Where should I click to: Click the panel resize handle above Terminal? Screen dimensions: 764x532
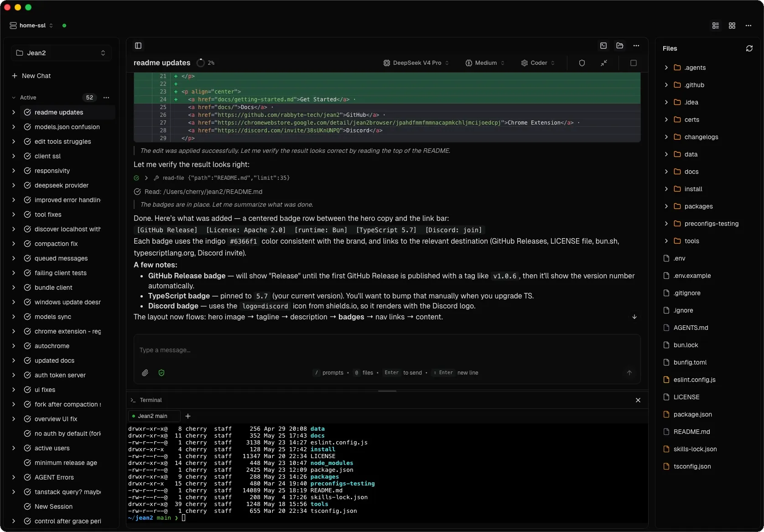[x=387, y=391]
